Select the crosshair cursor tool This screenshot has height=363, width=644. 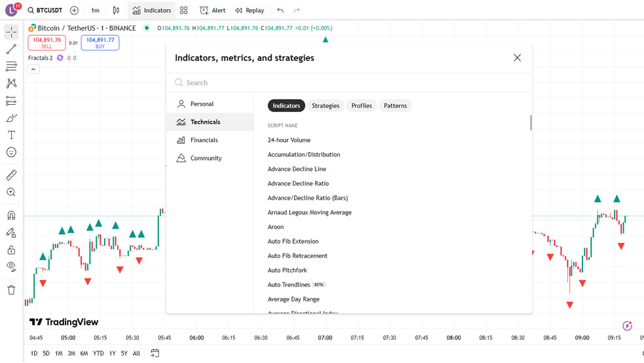coord(12,31)
